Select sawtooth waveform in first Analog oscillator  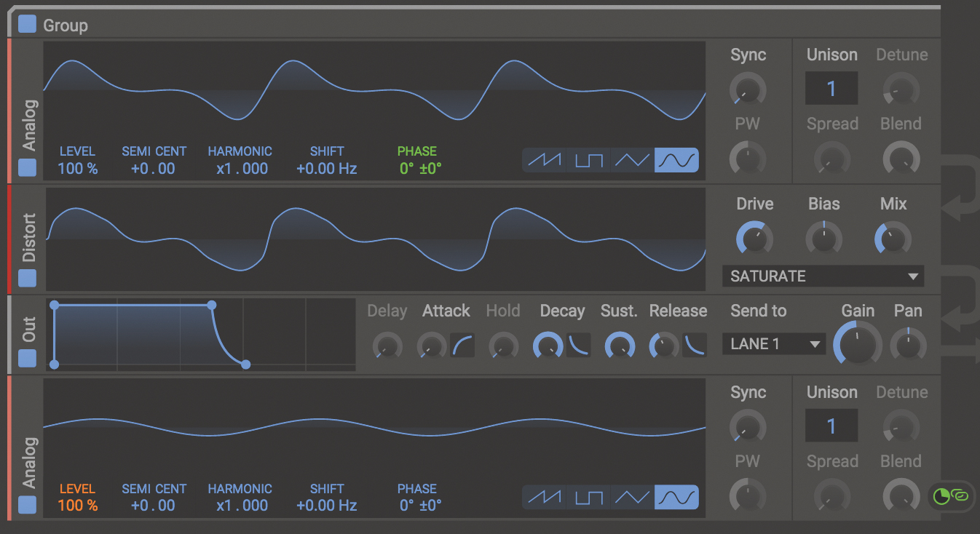click(544, 160)
